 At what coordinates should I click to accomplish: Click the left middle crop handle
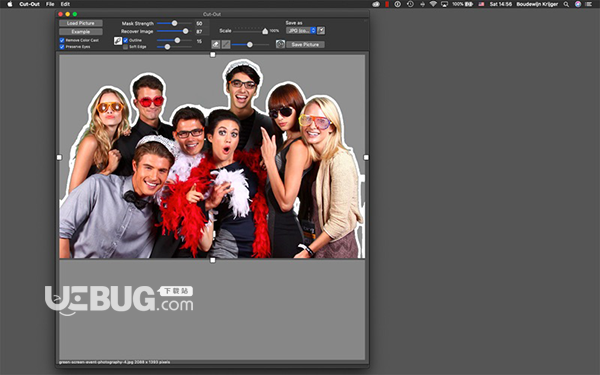pyautogui.click(x=59, y=157)
